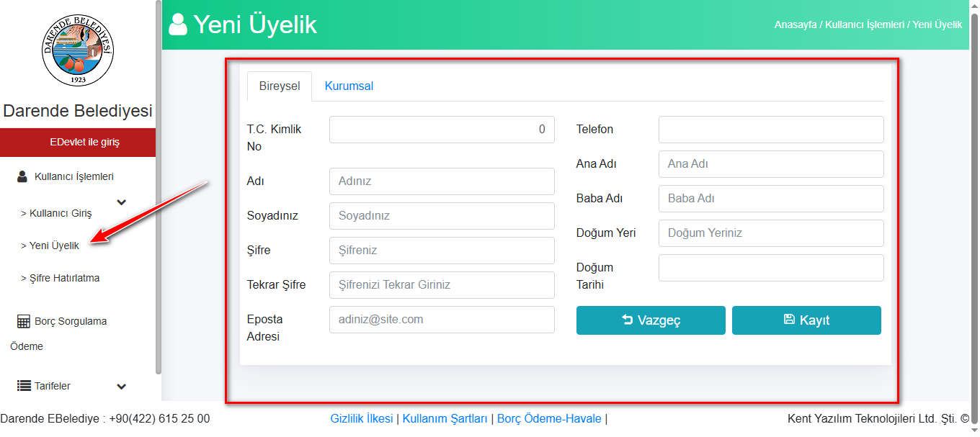
Task: Click the calculator icon beside Borç Sorgulama
Action: point(23,321)
